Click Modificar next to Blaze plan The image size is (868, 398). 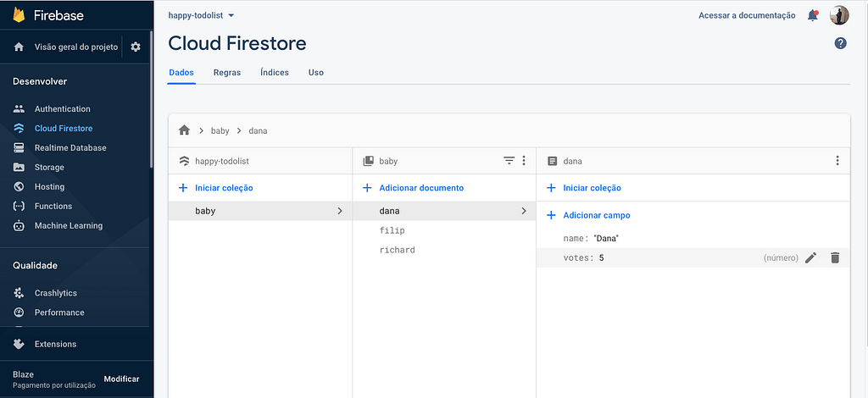122,379
